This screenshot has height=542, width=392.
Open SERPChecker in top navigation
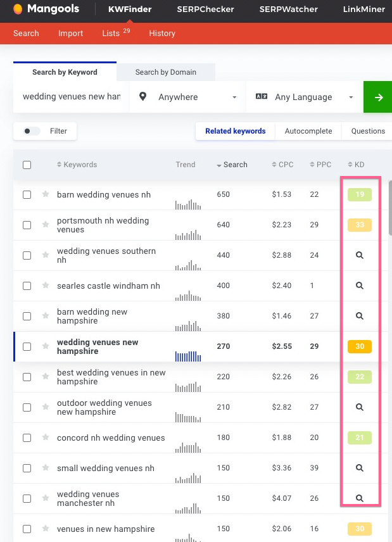[205, 9]
